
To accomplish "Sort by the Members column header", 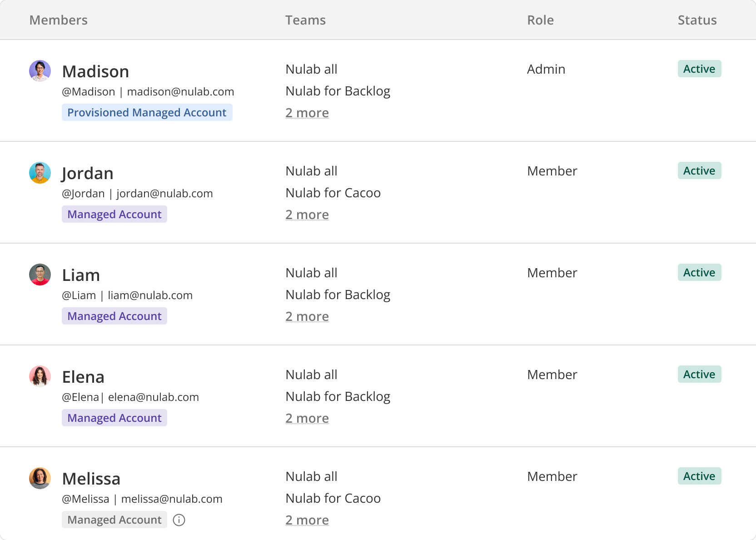I will pos(59,20).
